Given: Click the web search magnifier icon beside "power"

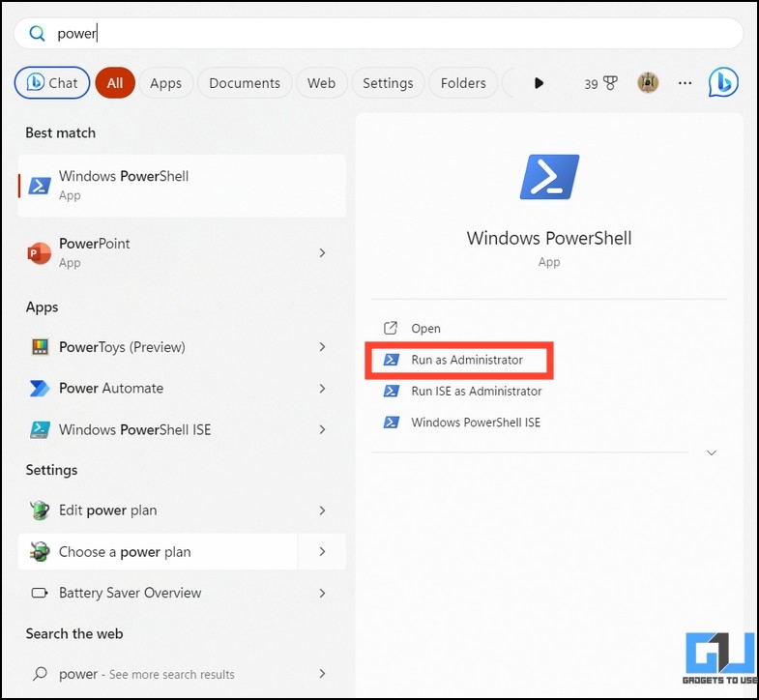Looking at the screenshot, I should pyautogui.click(x=40, y=673).
